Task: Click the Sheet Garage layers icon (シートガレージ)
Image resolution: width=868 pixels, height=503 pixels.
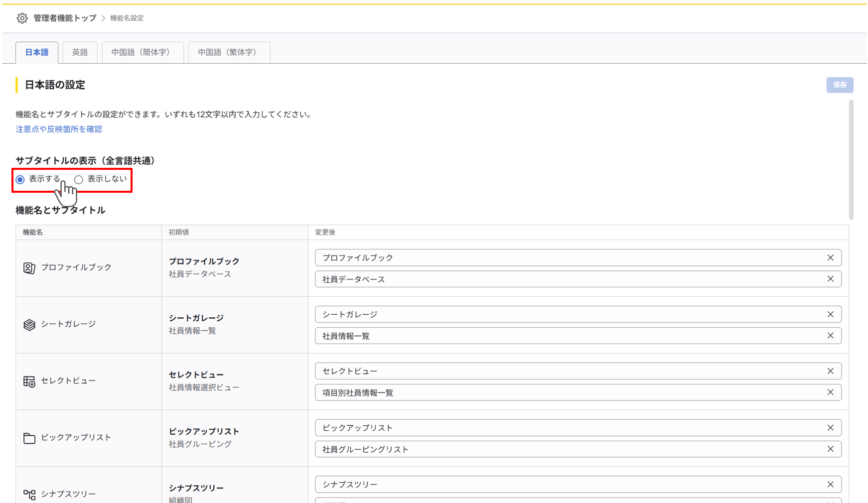Action: pyautogui.click(x=29, y=325)
